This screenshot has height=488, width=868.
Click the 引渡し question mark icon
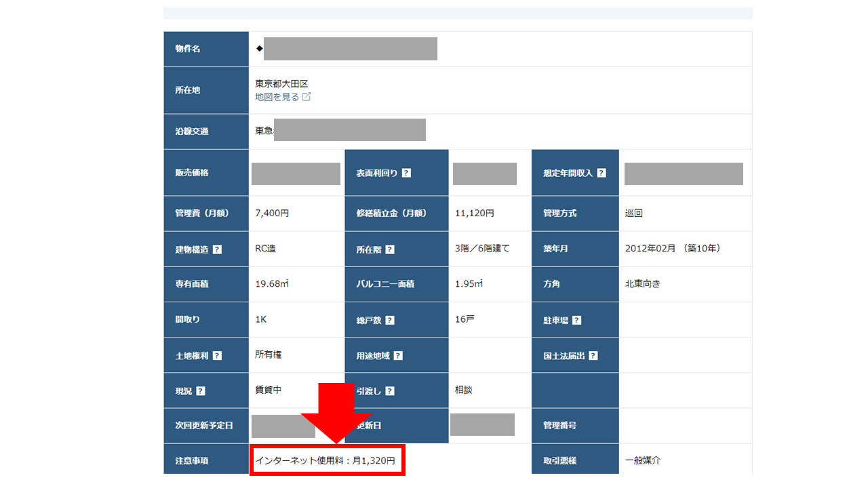click(390, 391)
